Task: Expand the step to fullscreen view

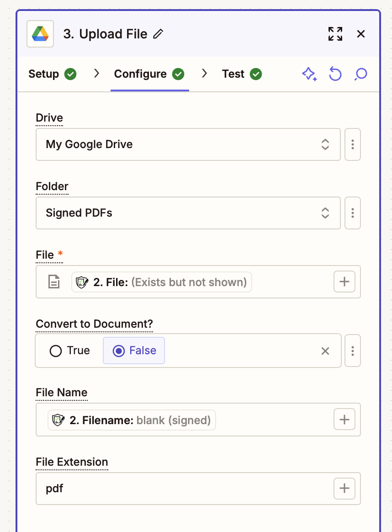Action: point(335,34)
